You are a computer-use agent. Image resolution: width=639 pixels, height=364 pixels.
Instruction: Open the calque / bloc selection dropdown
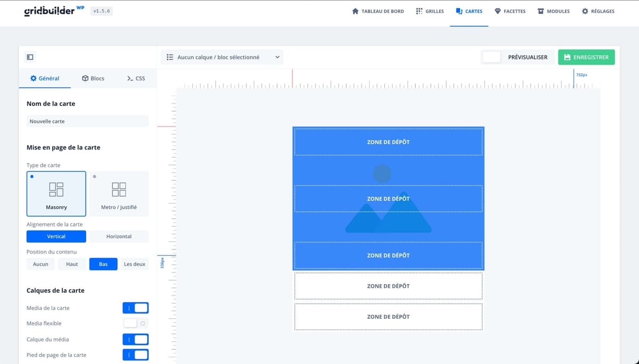[222, 57]
